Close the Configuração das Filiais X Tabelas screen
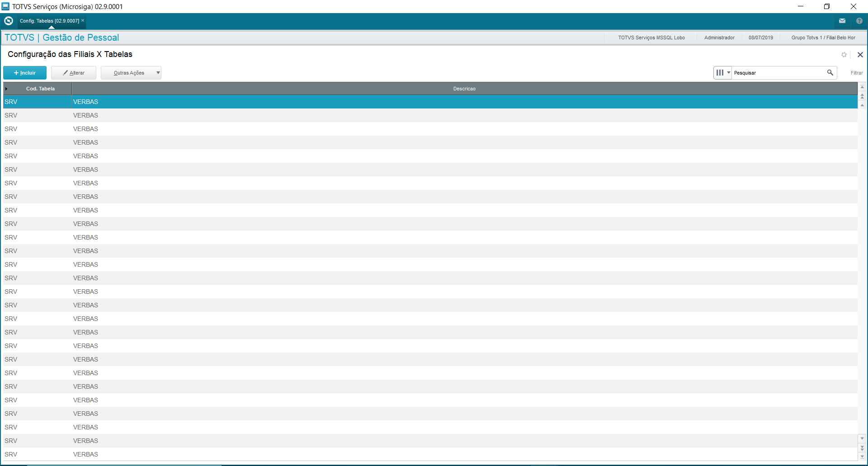 (x=860, y=55)
